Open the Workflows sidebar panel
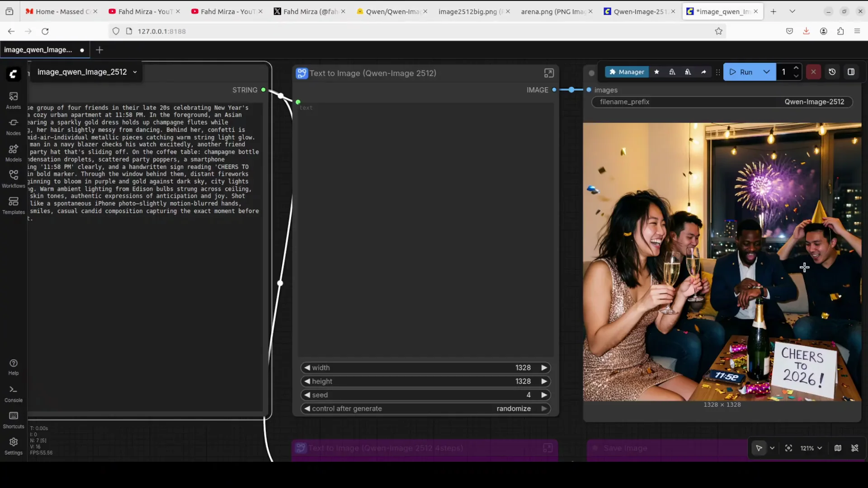Screen dimensions: 868x488 coord(13,178)
